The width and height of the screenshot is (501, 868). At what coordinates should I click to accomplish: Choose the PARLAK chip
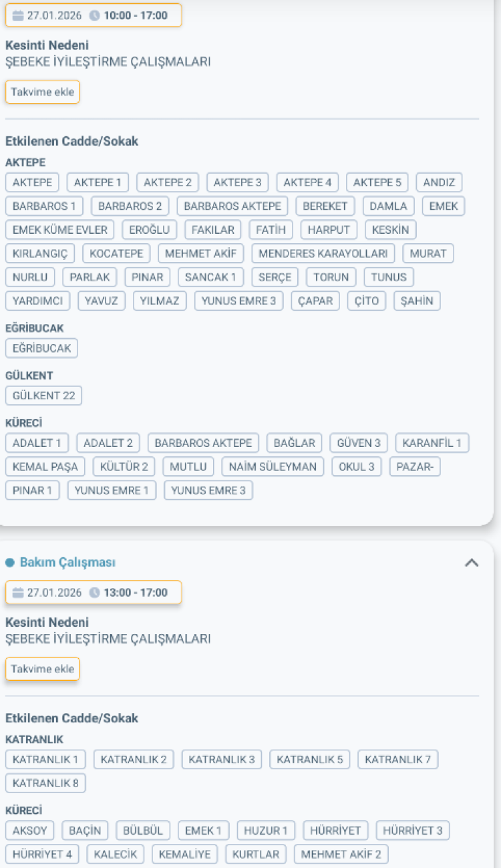point(90,277)
